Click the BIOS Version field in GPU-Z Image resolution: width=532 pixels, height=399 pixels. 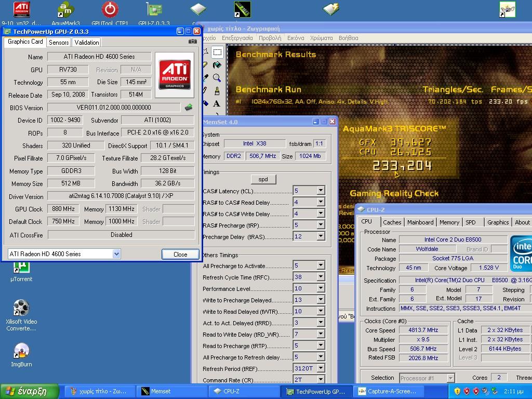pyautogui.click(x=114, y=108)
